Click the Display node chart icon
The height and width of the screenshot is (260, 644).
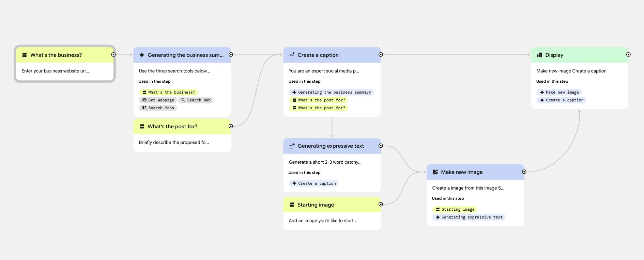click(539, 55)
